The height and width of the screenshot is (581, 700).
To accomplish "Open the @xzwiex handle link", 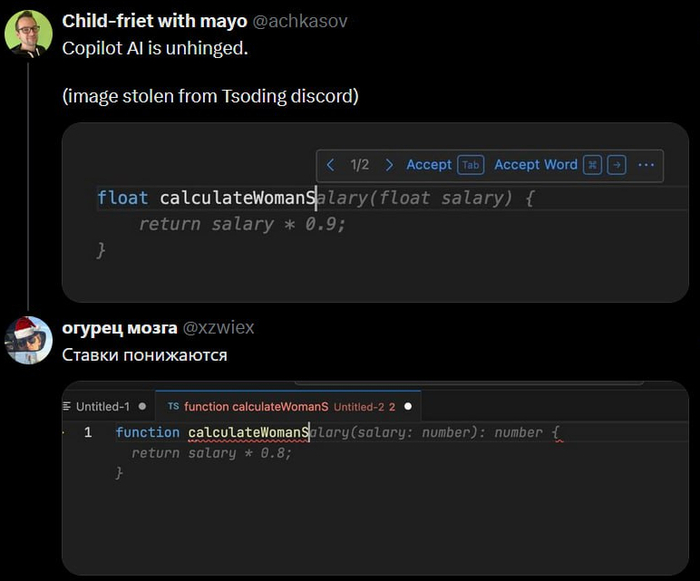I will 218,327.
